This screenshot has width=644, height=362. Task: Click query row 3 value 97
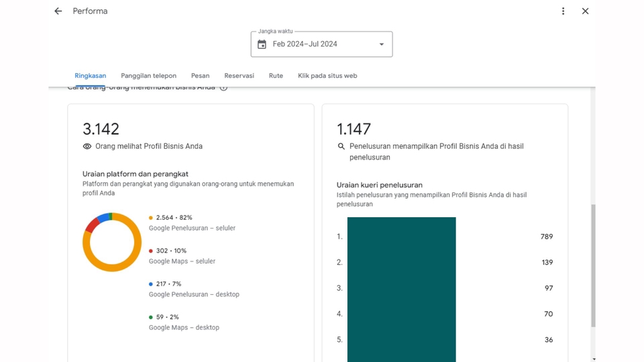pyautogui.click(x=549, y=288)
